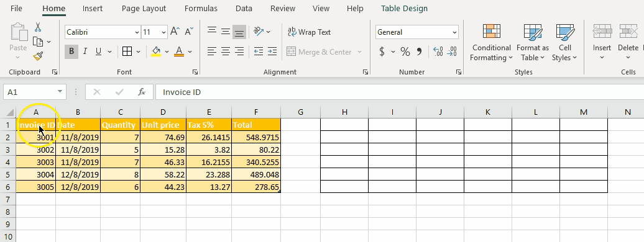Screen dimensions: 644x242
Task: Select column F header
Action: 256,112
